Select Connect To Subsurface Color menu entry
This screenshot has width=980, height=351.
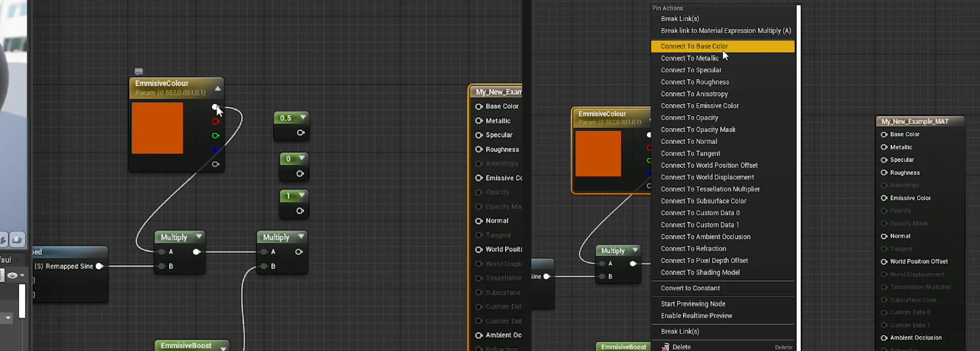tap(722, 201)
